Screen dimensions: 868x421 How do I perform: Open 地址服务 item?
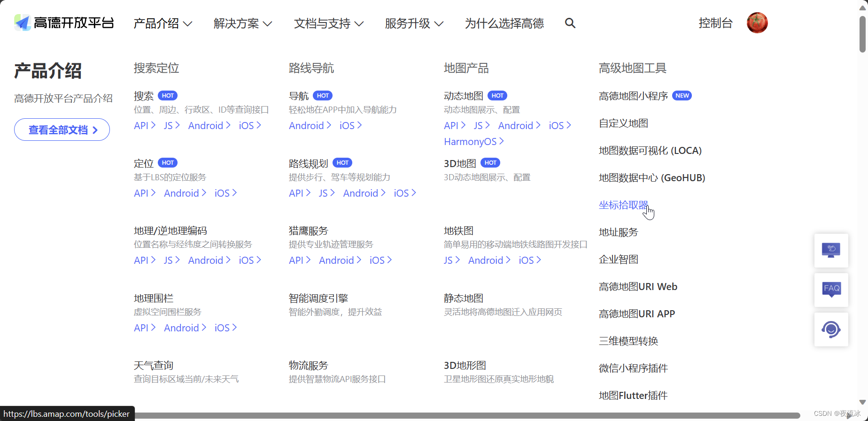[x=619, y=232]
